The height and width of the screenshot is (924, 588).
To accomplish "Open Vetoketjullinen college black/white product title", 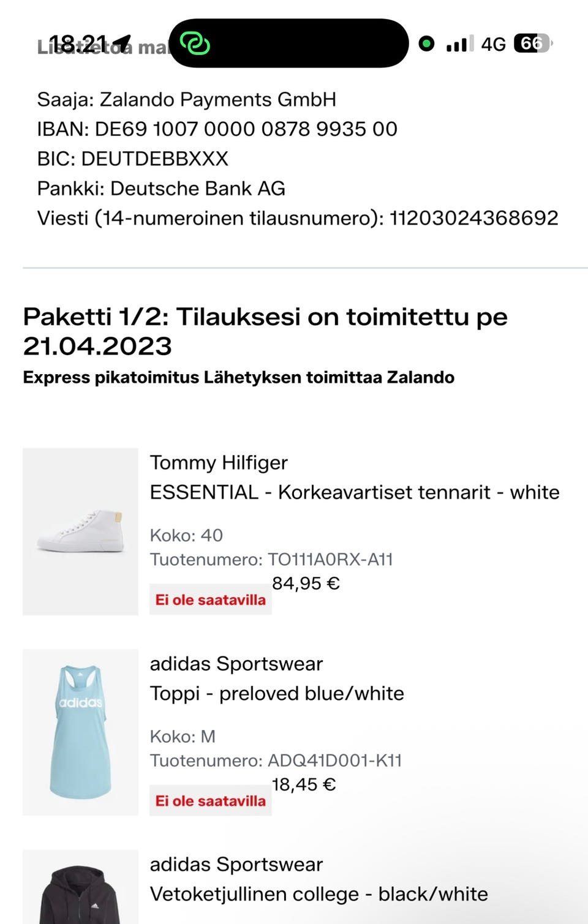I will coord(318,894).
